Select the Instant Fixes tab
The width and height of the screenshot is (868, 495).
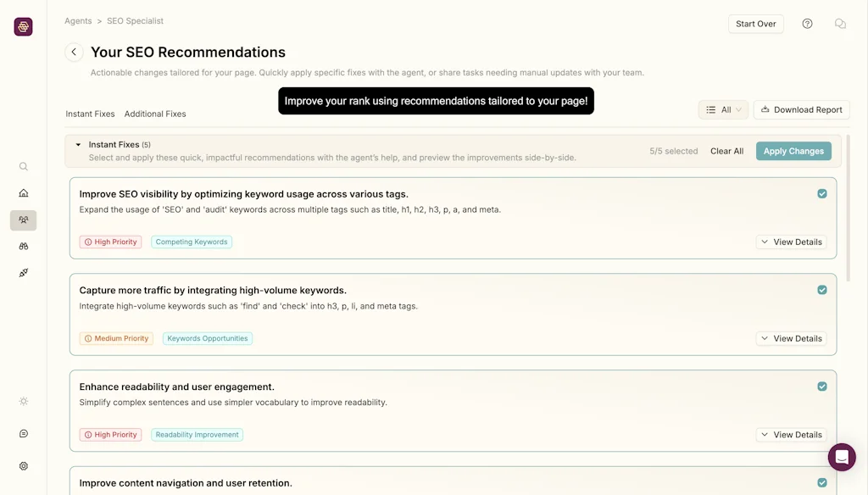click(90, 114)
